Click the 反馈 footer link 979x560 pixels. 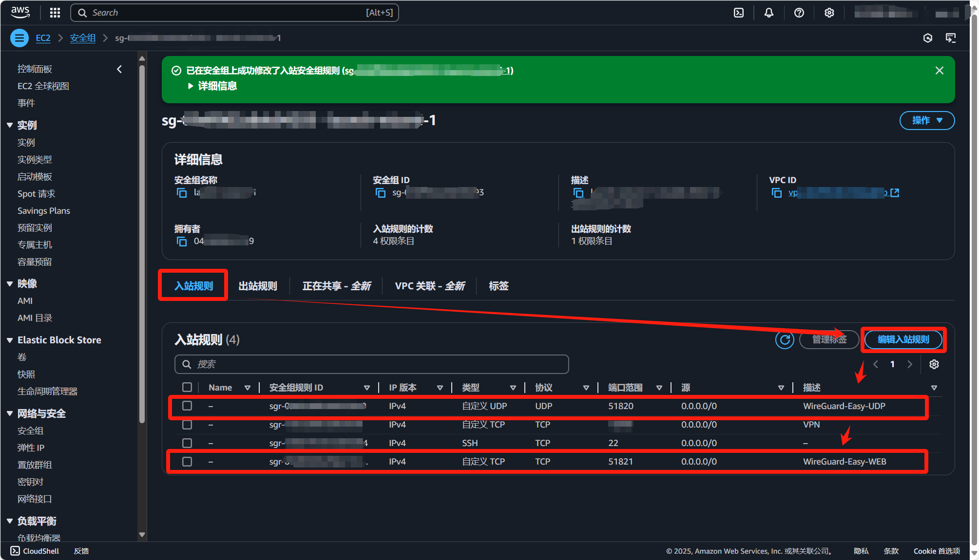(x=81, y=551)
